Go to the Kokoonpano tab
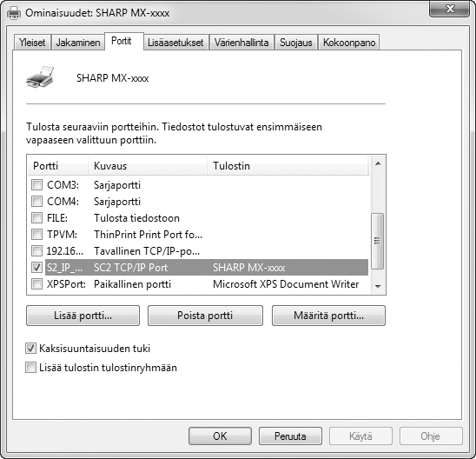Screen dimensions: 476x459 click(x=349, y=43)
